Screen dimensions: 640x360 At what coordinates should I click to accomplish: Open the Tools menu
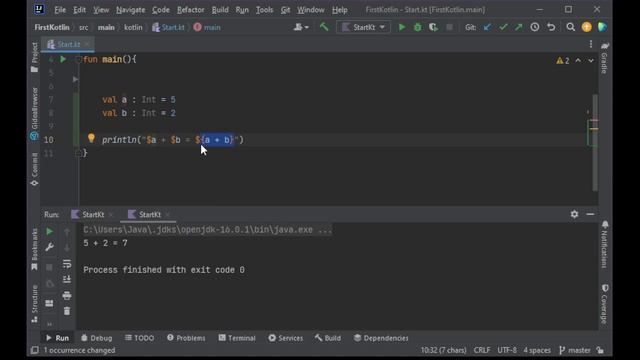pyautogui.click(x=264, y=9)
